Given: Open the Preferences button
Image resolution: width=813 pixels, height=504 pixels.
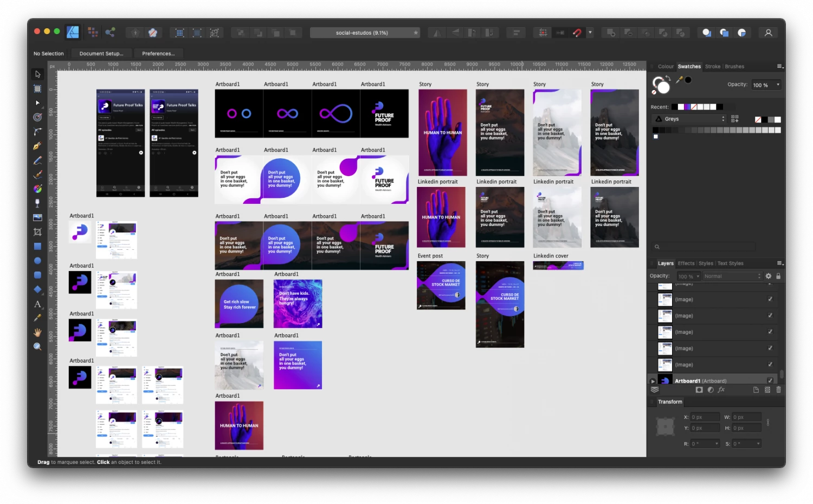Looking at the screenshot, I should tap(158, 54).
